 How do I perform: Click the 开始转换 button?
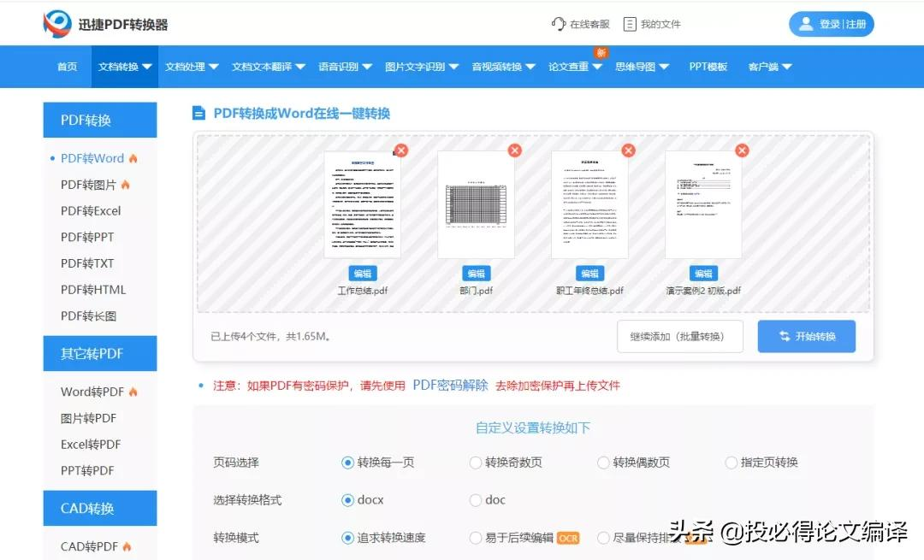click(x=805, y=336)
